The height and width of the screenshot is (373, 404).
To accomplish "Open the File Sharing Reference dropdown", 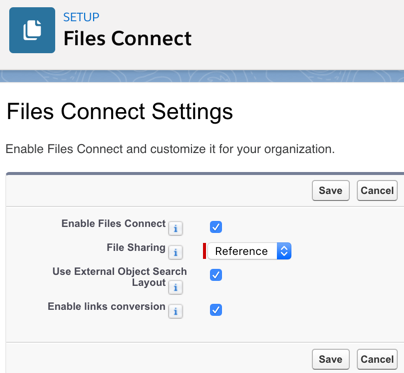I will [x=249, y=251].
